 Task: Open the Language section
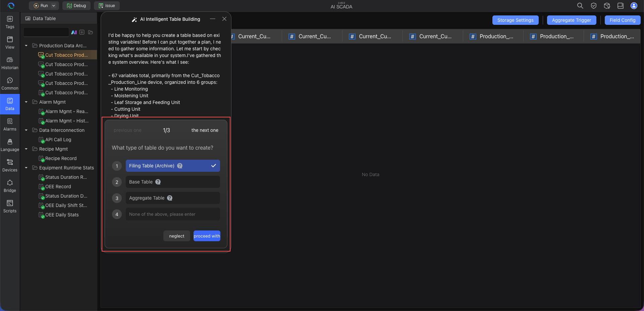click(10, 145)
